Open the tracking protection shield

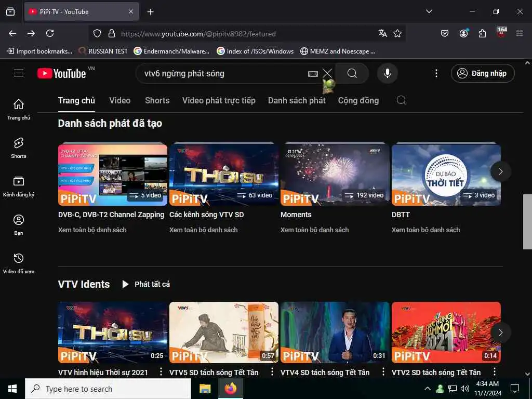97,34
